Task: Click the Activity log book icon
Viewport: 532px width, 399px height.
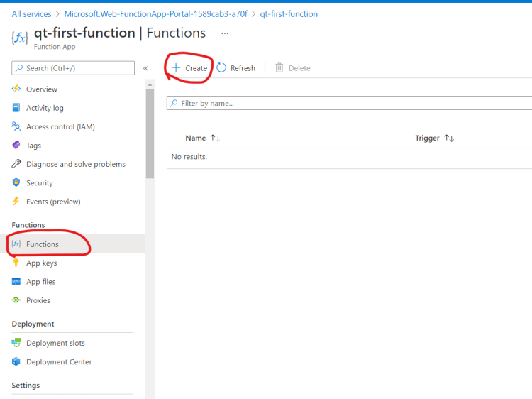Action: [16, 108]
